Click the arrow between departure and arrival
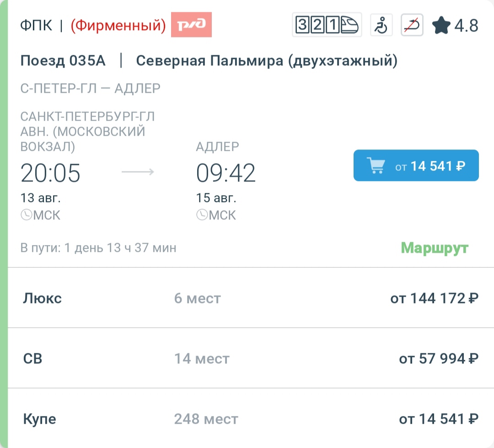This screenshot has width=494, height=448. point(138,171)
